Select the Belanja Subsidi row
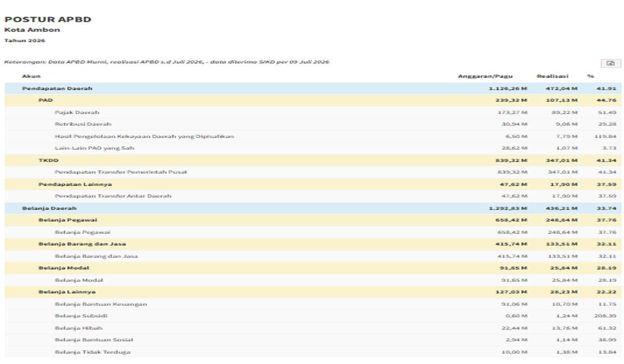Viewport: 624px width, 364px height. tap(313, 316)
